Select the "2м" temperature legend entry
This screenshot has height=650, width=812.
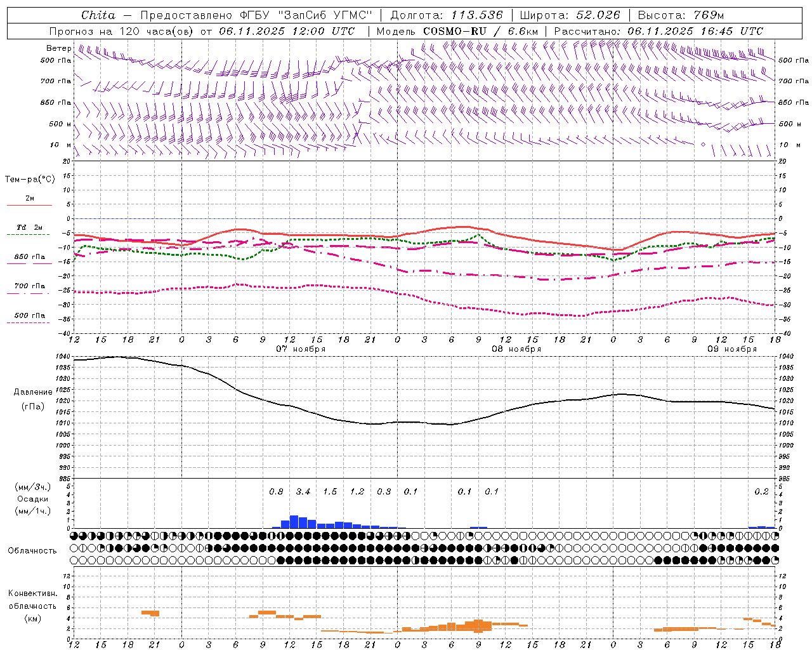tap(30, 199)
